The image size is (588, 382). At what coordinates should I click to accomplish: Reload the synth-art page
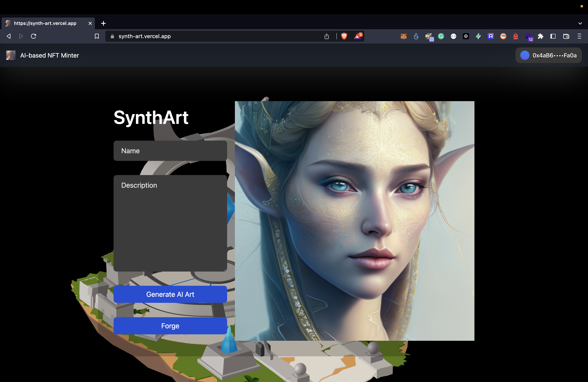34,36
